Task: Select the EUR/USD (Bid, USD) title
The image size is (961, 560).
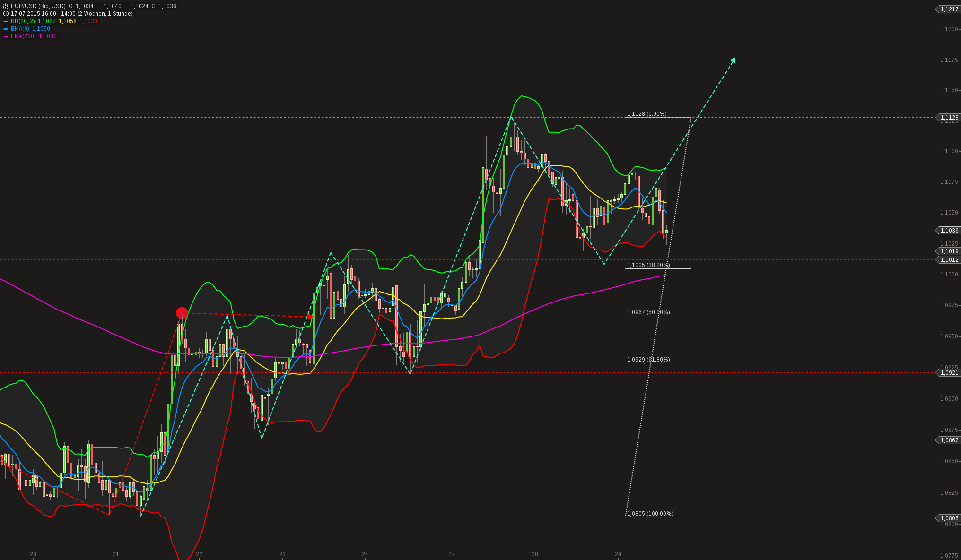Action: click(38, 6)
